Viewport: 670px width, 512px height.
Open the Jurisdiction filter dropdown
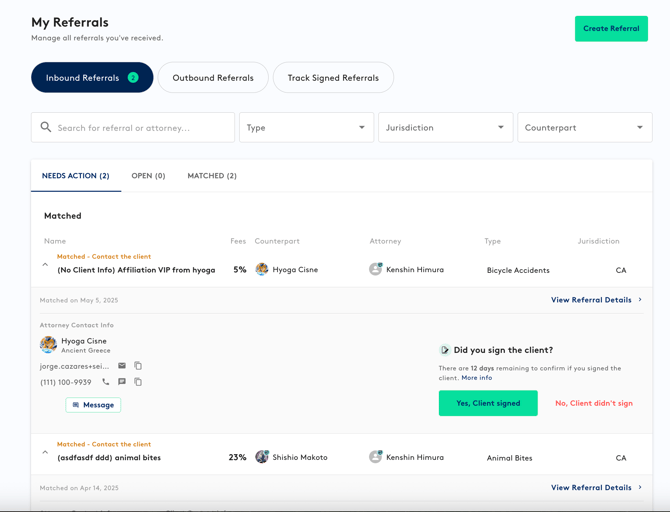pos(445,127)
